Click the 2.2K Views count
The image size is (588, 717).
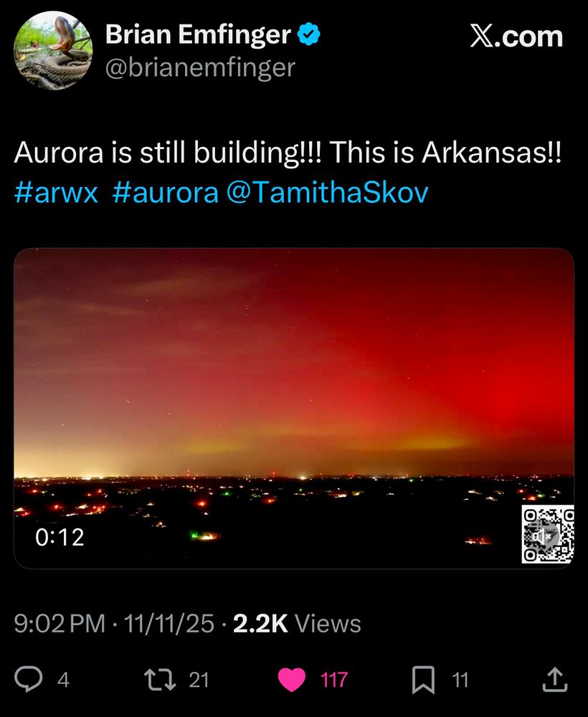coord(297,623)
